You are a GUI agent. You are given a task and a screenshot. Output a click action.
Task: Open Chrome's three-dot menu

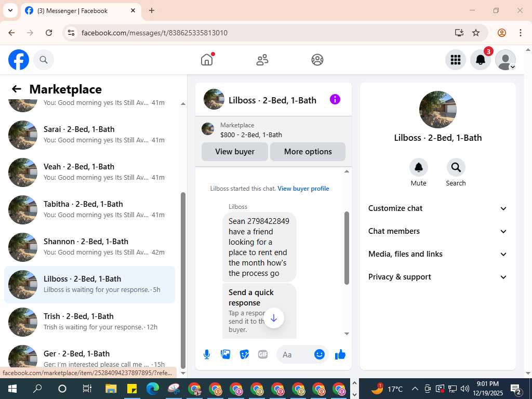(521, 33)
